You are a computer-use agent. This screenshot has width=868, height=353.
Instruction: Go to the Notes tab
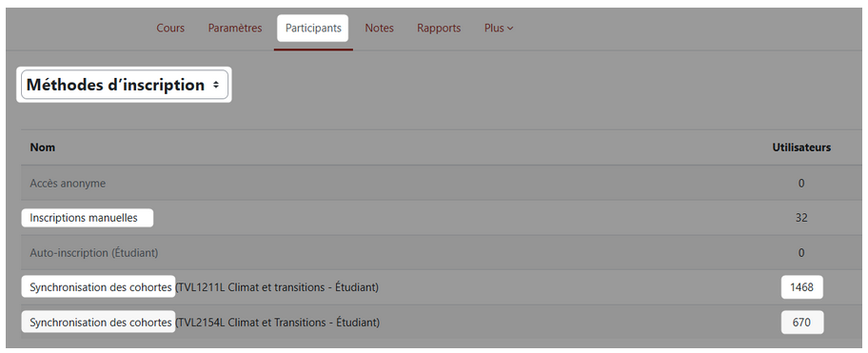pyautogui.click(x=379, y=29)
